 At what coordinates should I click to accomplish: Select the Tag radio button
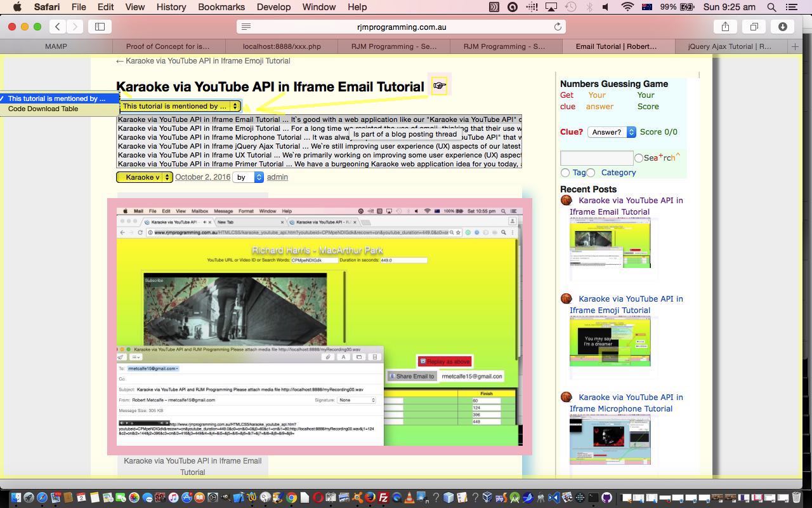pyautogui.click(x=565, y=173)
